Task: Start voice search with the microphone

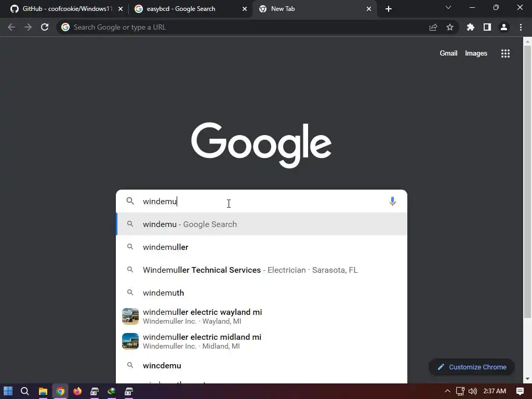Action: (x=392, y=201)
